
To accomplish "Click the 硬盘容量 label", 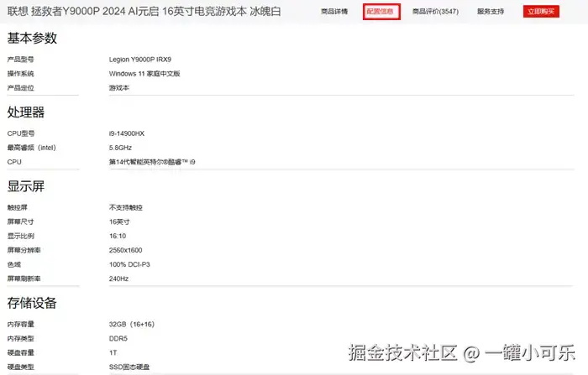I will (x=21, y=352).
